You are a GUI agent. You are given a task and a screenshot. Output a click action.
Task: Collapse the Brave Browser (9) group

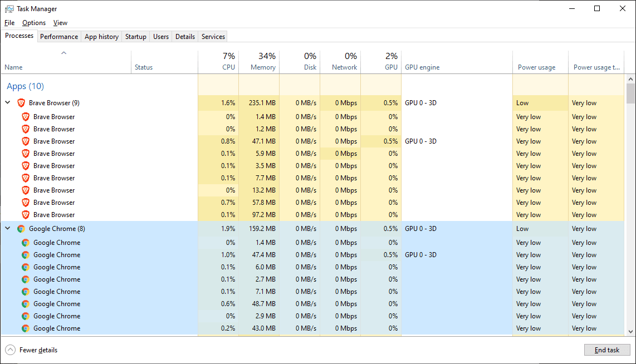point(8,102)
